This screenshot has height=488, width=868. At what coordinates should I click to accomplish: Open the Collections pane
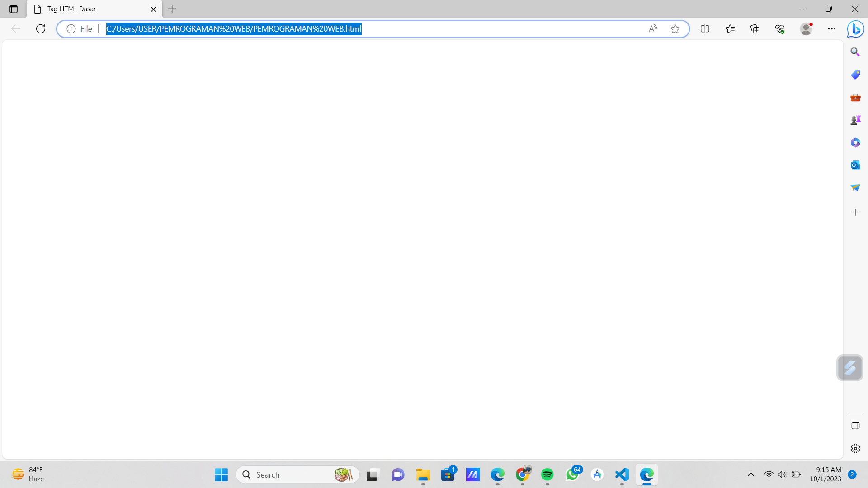pyautogui.click(x=755, y=28)
